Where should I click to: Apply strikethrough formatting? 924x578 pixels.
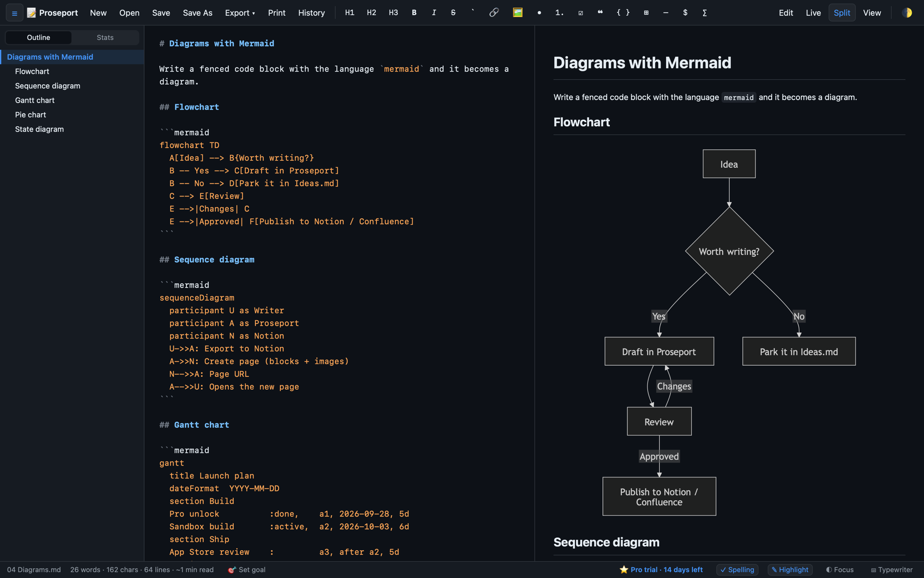[x=453, y=13]
